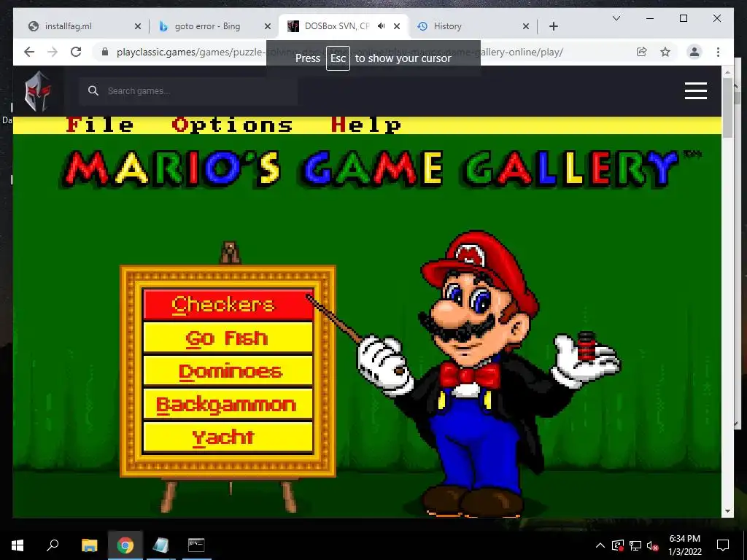Open the Options menu in the game
Viewport: 747px width, 560px height.
pyautogui.click(x=232, y=125)
